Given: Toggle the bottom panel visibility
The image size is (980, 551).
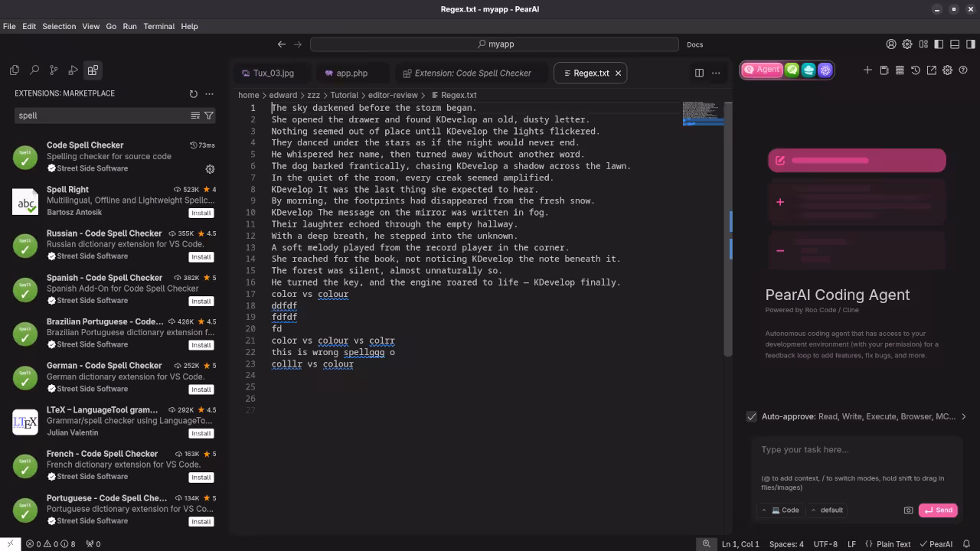Looking at the screenshot, I should 955,44.
